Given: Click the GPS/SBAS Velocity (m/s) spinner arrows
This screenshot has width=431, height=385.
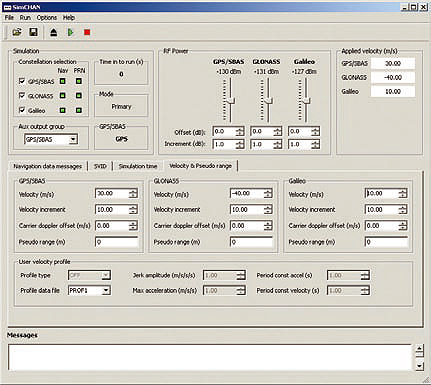Looking at the screenshot, I should [133, 194].
